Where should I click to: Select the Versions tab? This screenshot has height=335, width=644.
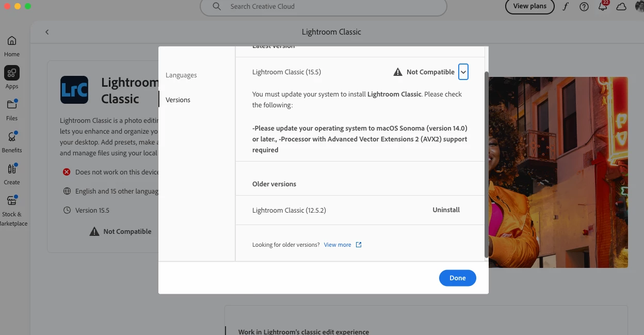(178, 100)
